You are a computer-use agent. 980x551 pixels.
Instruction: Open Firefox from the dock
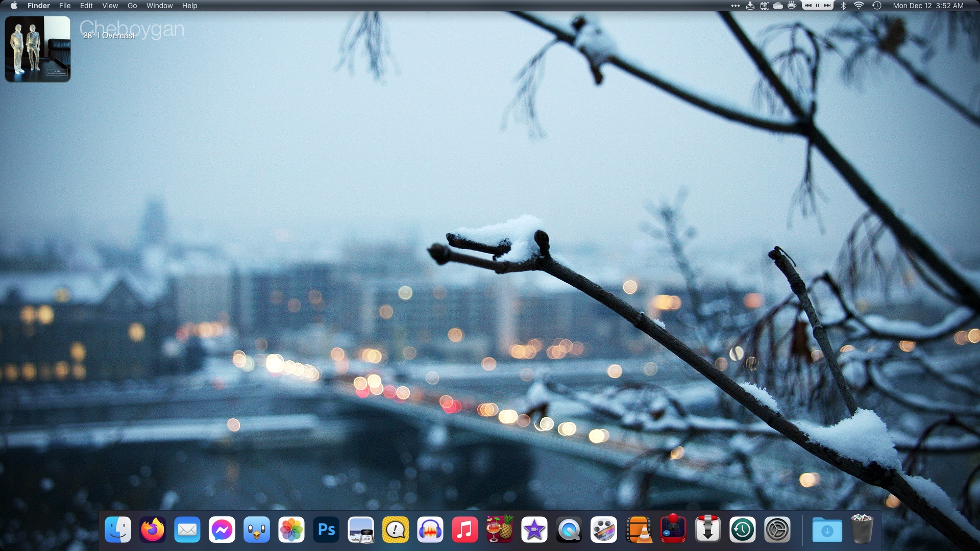[x=153, y=530]
